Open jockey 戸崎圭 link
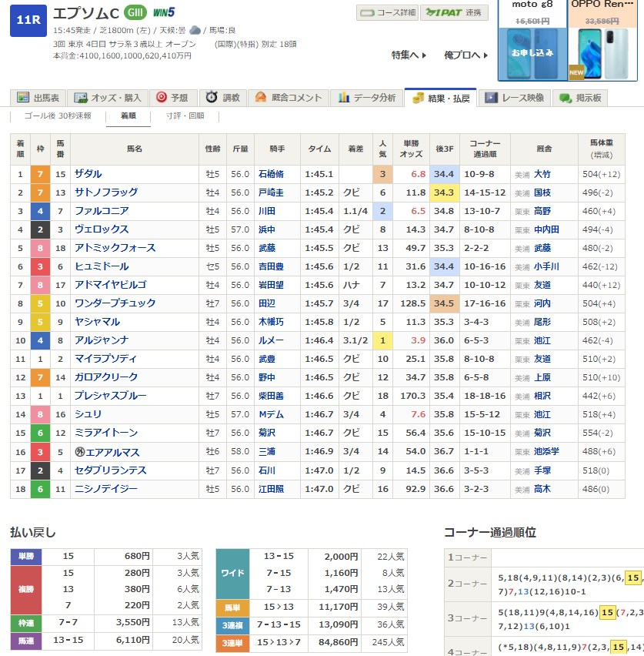The width and height of the screenshot is (644, 656). [x=273, y=192]
